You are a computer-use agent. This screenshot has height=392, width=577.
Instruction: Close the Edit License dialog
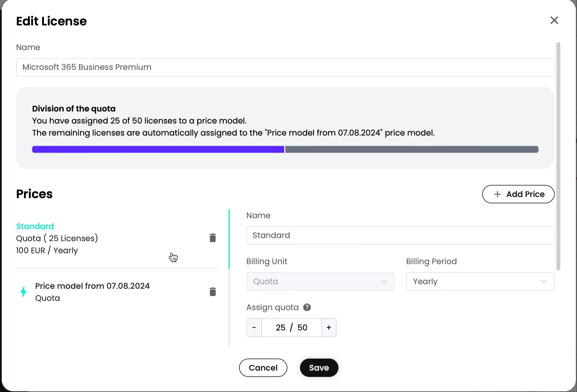point(554,20)
